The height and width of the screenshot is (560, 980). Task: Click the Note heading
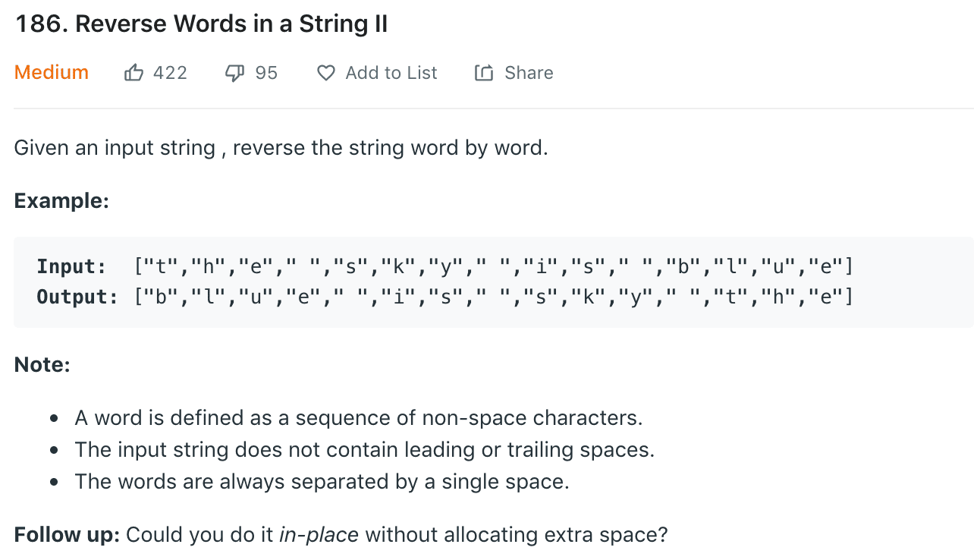[42, 365]
